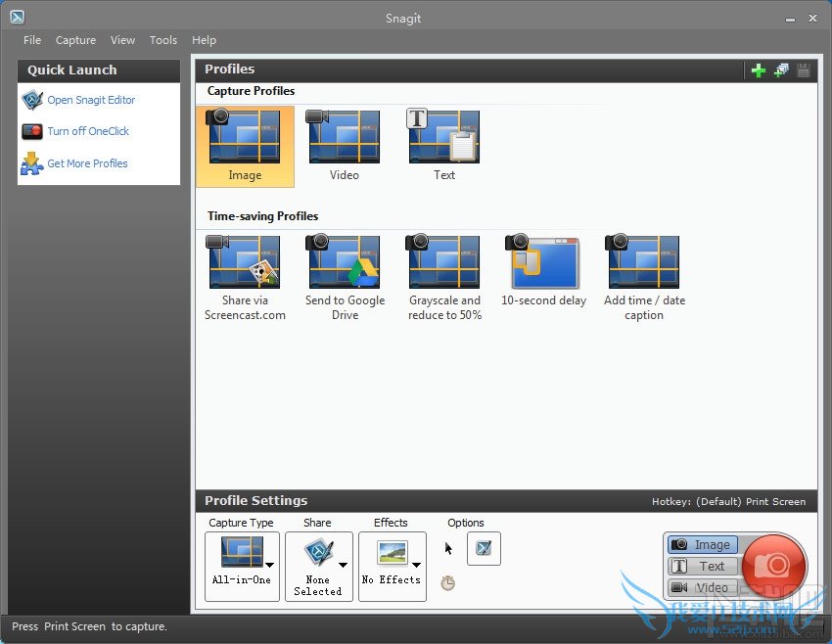Click the save profiles disk icon
This screenshot has width=832, height=644.
click(x=803, y=69)
